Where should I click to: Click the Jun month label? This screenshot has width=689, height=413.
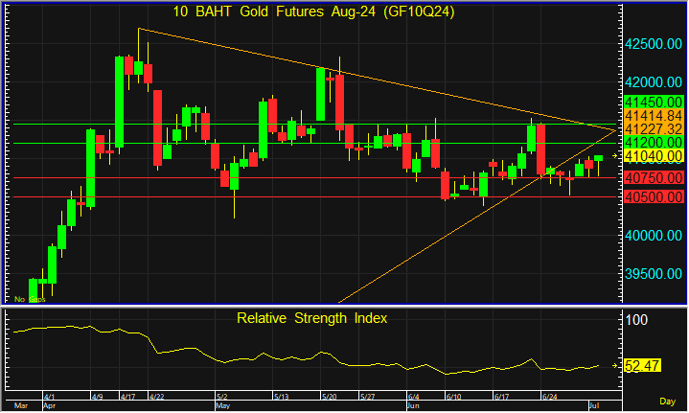click(x=413, y=407)
